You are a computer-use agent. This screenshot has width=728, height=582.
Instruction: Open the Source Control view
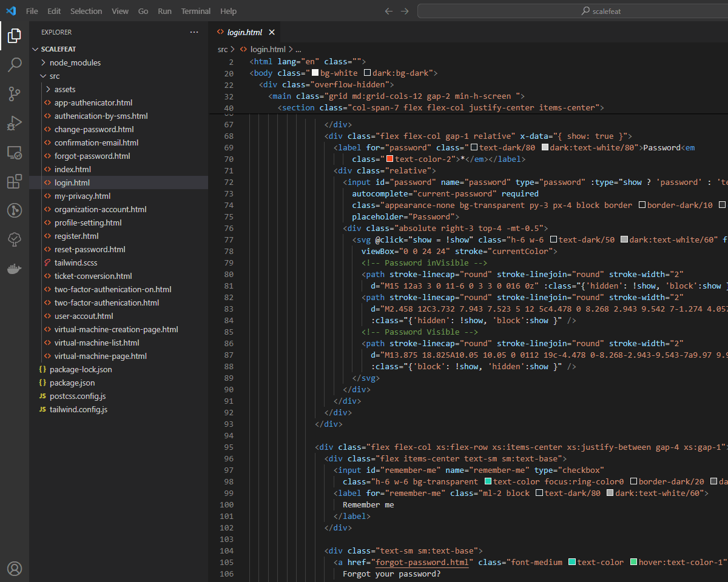15,93
